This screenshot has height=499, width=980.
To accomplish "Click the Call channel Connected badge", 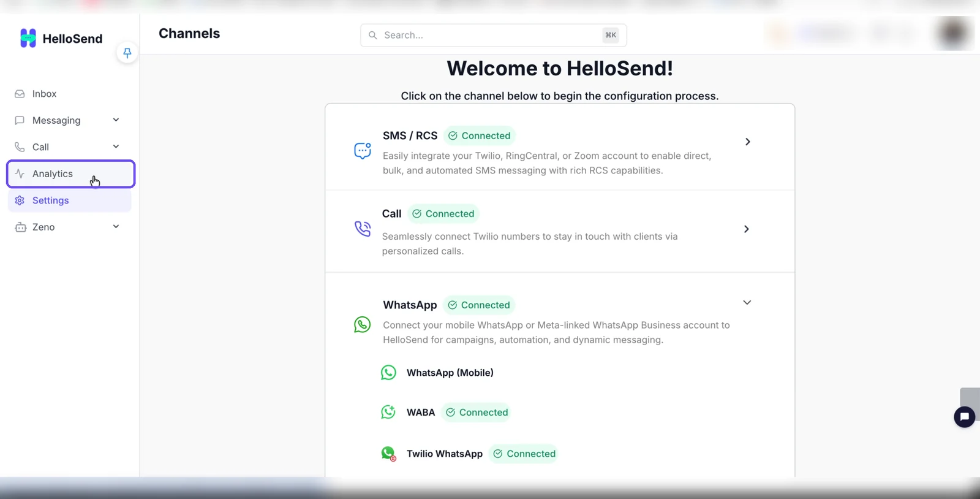I will [443, 213].
